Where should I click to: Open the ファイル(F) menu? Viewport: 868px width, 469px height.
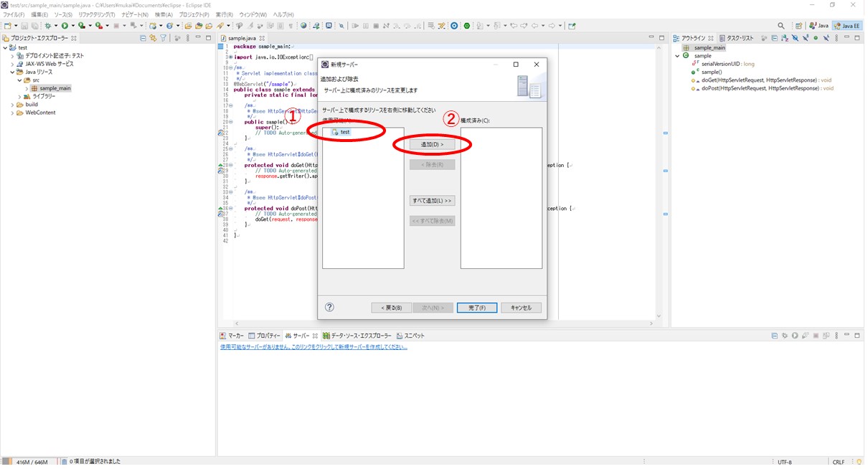14,14
